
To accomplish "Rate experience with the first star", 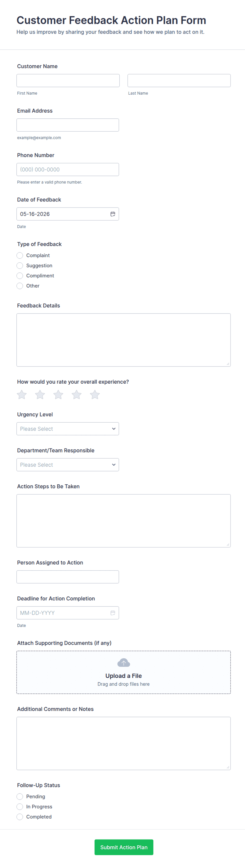I will pyautogui.click(x=22, y=394).
